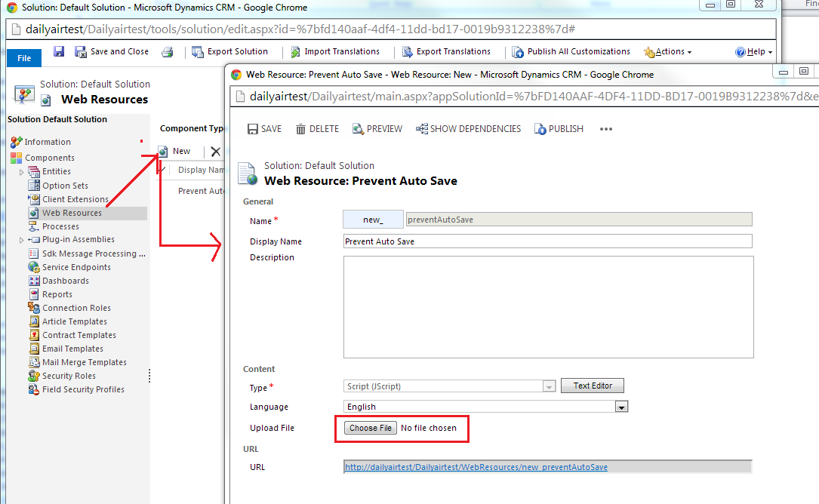
Task: Click the print icon in solution toolbar
Action: (x=168, y=52)
